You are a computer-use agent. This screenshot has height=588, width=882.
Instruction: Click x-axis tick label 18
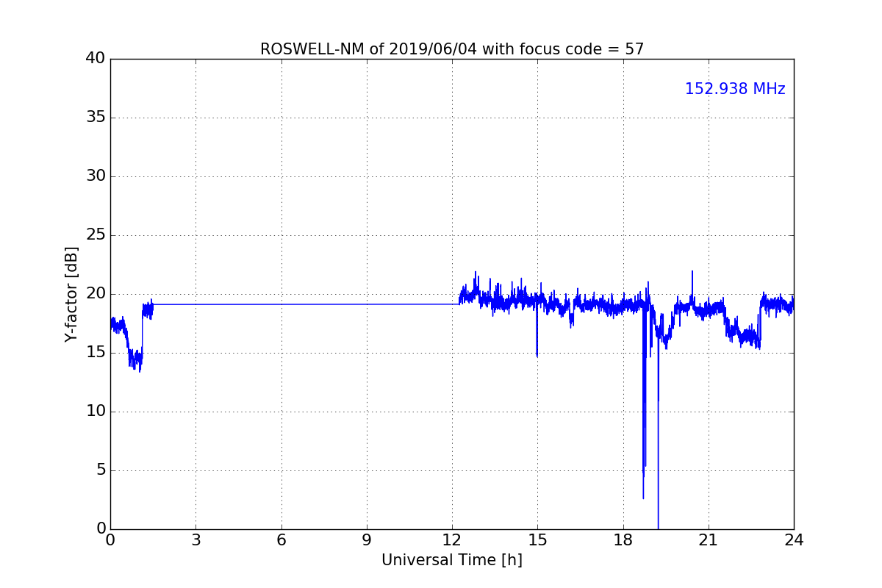point(623,540)
